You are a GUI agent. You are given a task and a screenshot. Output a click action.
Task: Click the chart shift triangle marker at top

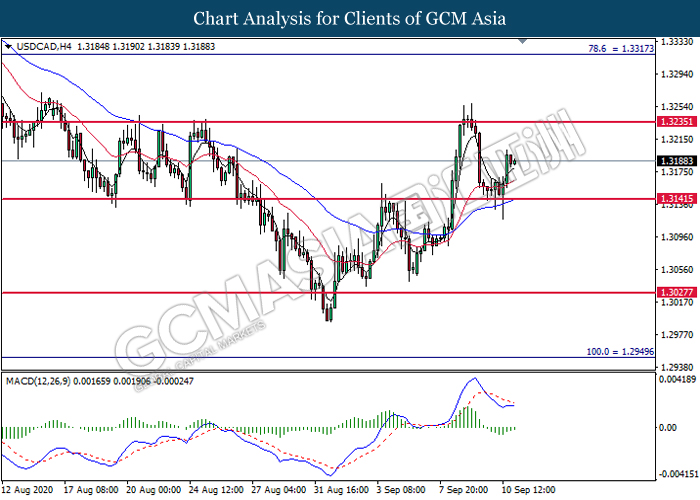(x=523, y=42)
